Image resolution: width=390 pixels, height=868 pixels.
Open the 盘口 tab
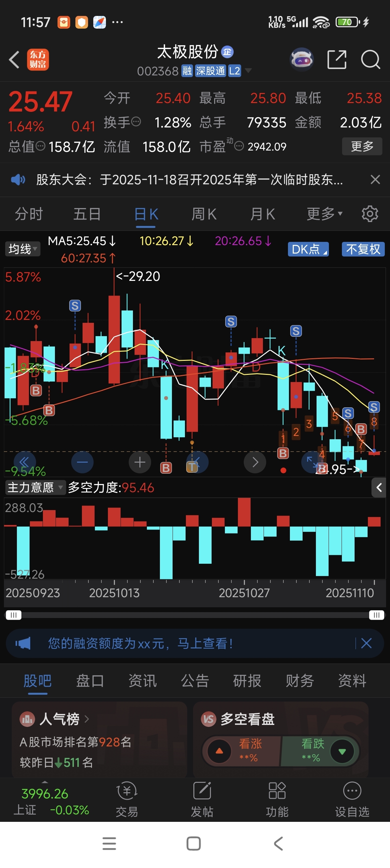coord(90,681)
